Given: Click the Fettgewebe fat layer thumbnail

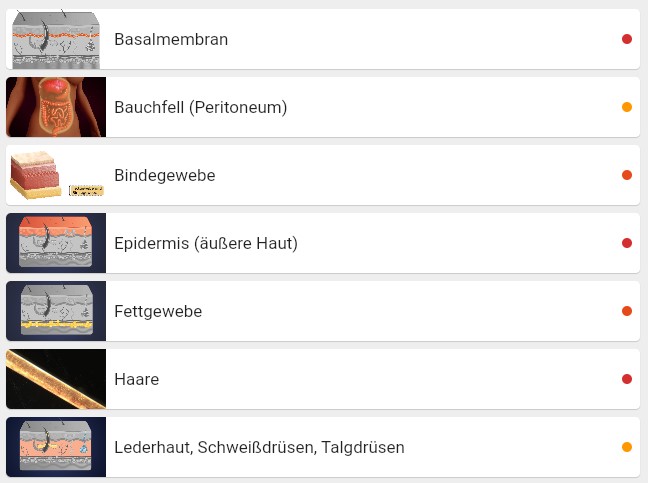Looking at the screenshot, I should click(56, 311).
